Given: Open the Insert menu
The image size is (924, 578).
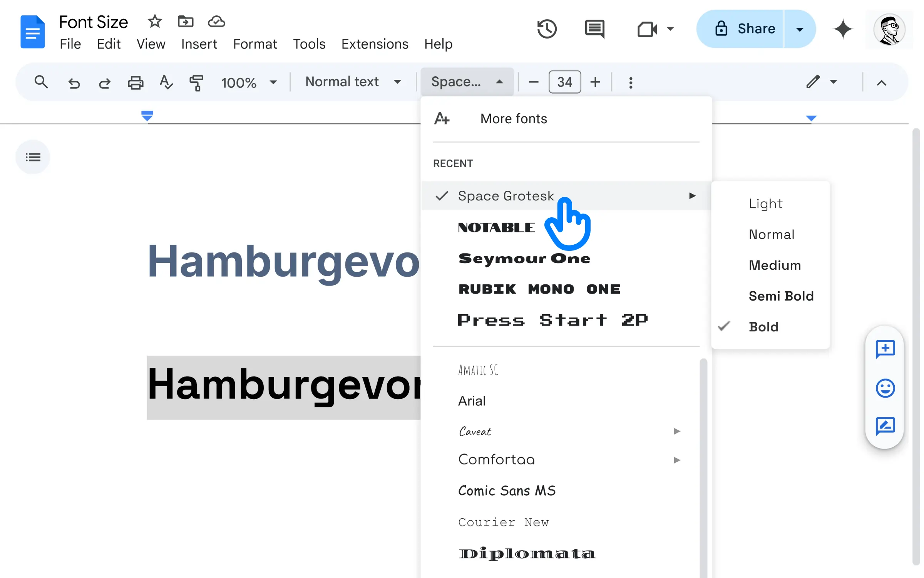Looking at the screenshot, I should (199, 44).
